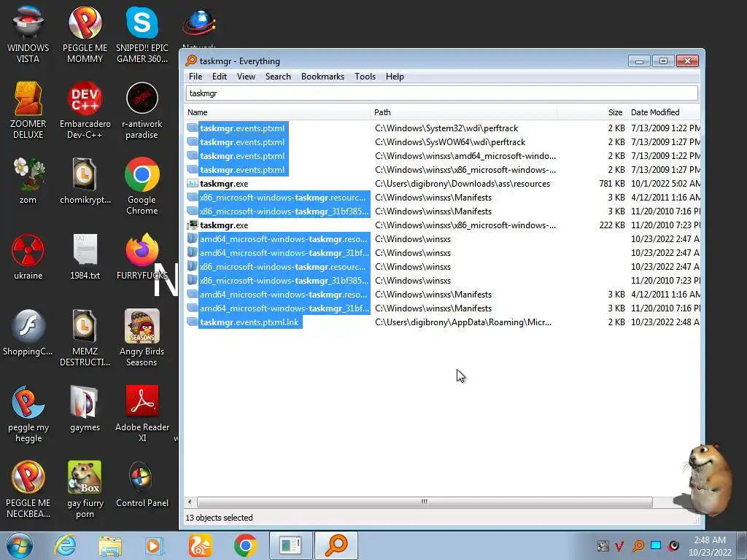Open Windows Explorer folder in taskbar
747x560 pixels.
pyautogui.click(x=111, y=545)
